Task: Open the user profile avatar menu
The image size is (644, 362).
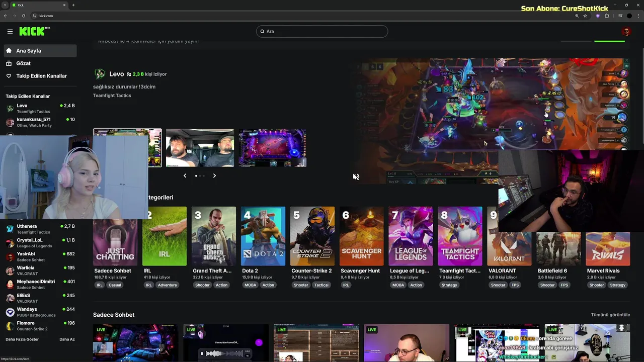Action: [x=626, y=31]
